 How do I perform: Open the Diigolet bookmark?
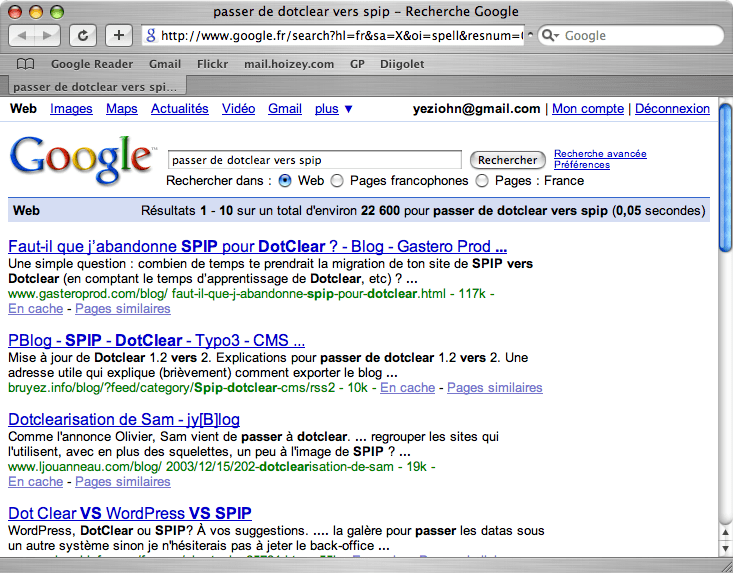click(402, 64)
